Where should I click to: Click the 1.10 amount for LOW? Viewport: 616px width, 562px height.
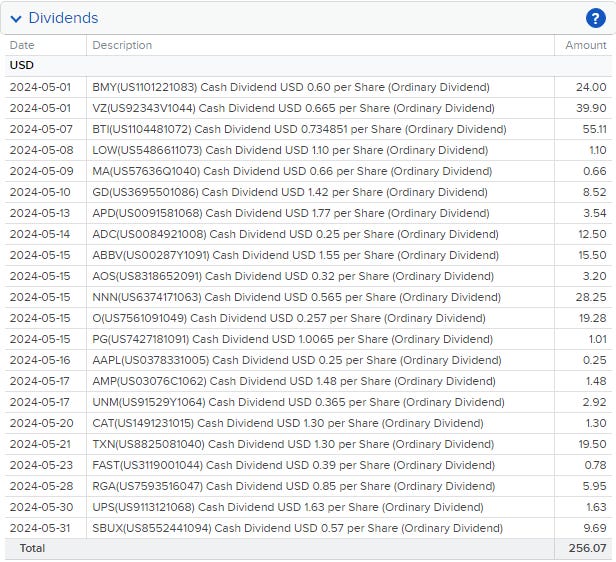pyautogui.click(x=598, y=150)
